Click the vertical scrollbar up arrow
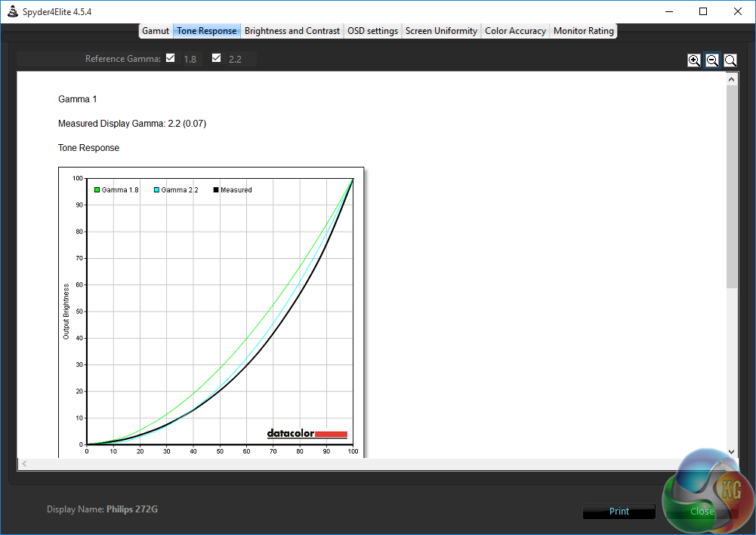 (x=731, y=79)
